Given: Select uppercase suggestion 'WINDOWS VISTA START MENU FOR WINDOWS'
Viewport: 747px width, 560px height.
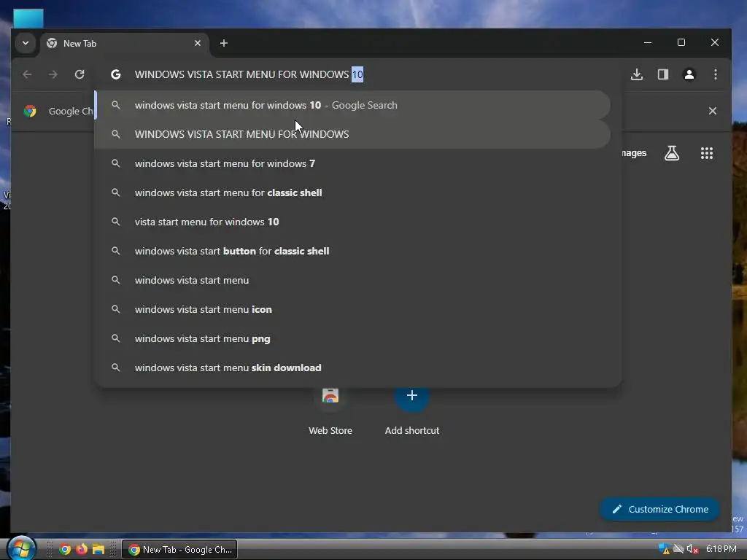Looking at the screenshot, I should [x=352, y=134].
